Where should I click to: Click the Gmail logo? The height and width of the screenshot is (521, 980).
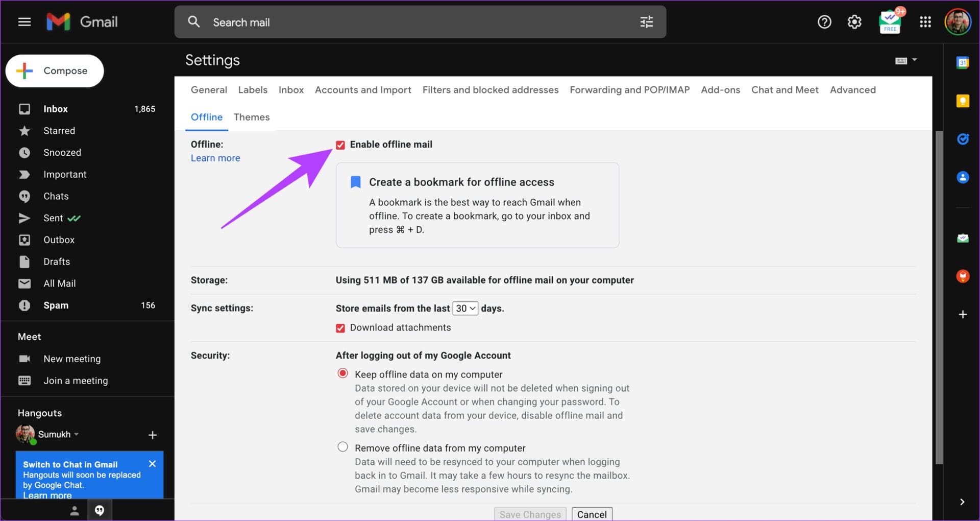coord(82,22)
